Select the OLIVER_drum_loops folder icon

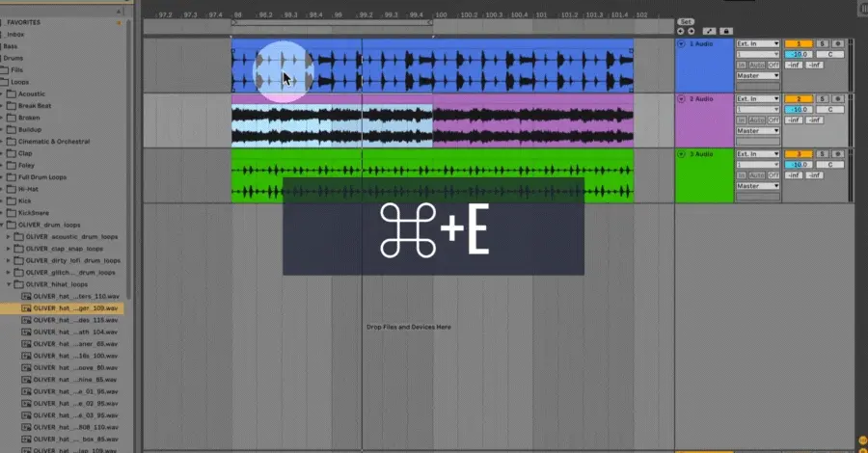11,225
